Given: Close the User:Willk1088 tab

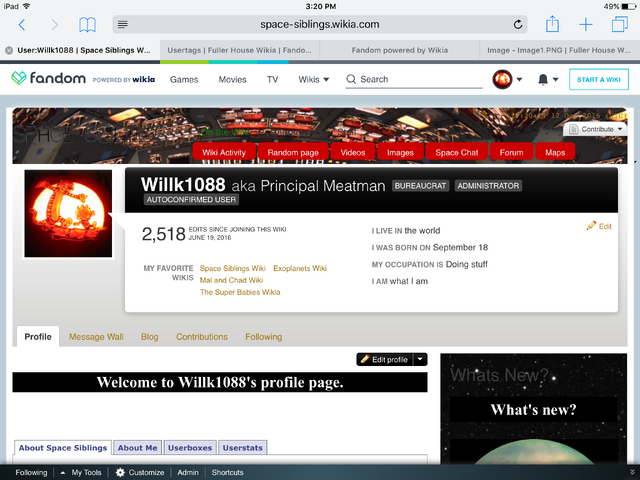Looking at the screenshot, I should coord(9,50).
